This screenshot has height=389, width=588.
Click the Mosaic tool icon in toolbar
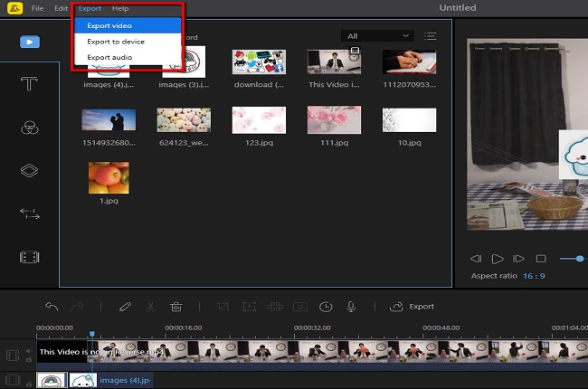point(275,307)
